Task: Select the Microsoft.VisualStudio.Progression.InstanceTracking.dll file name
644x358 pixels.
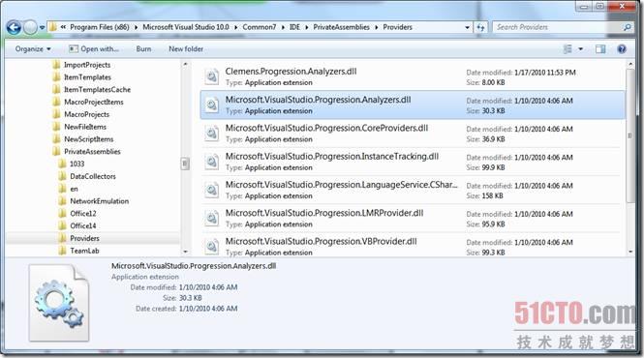Action: click(x=332, y=157)
